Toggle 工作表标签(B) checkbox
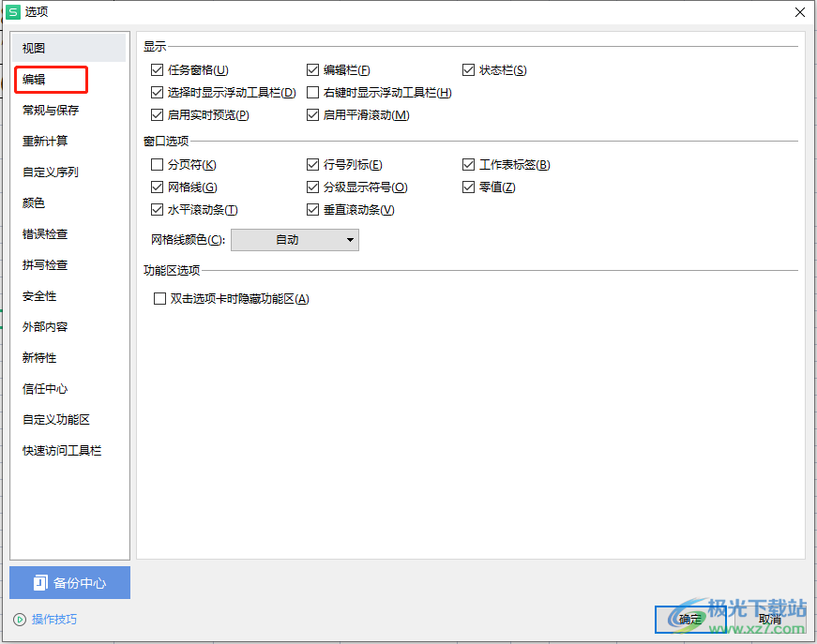817x644 pixels. 468,164
